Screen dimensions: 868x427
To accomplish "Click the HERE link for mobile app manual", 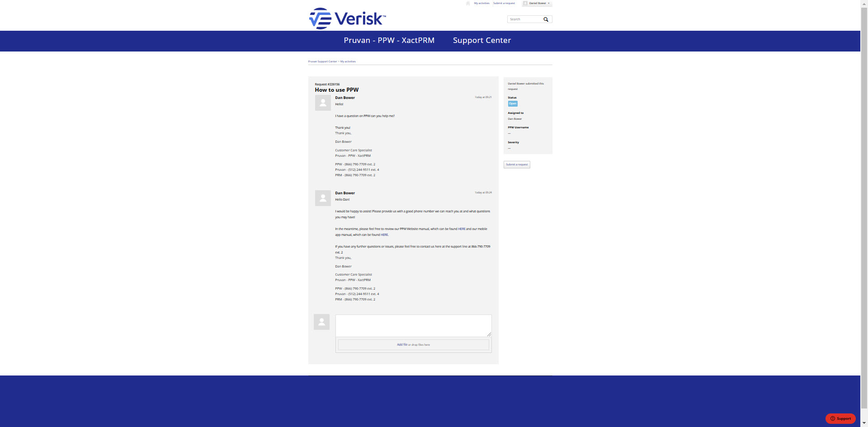I will (384, 235).
